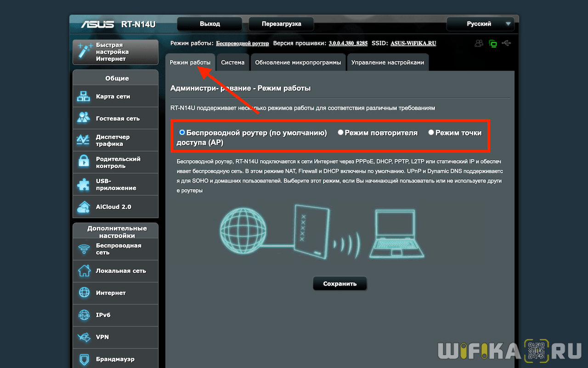588x368 pixels.
Task: Click the ASUS-WiFiKA.RU SSID link
Action: [x=413, y=43]
